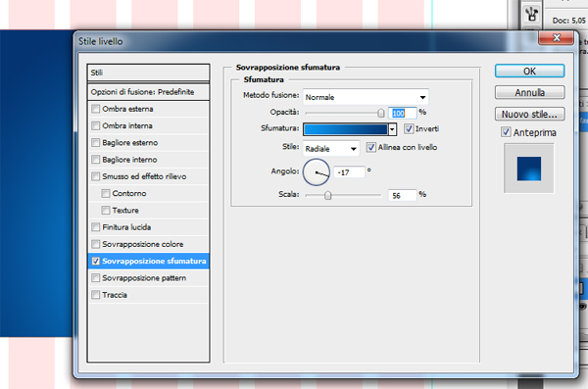
Task: Click the Annulla button
Action: click(x=529, y=92)
